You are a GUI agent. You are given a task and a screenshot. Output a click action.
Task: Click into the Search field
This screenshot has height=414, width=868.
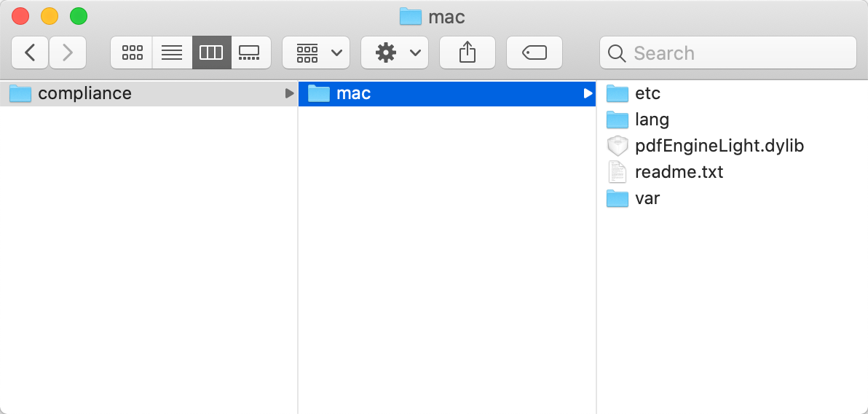[728, 52]
